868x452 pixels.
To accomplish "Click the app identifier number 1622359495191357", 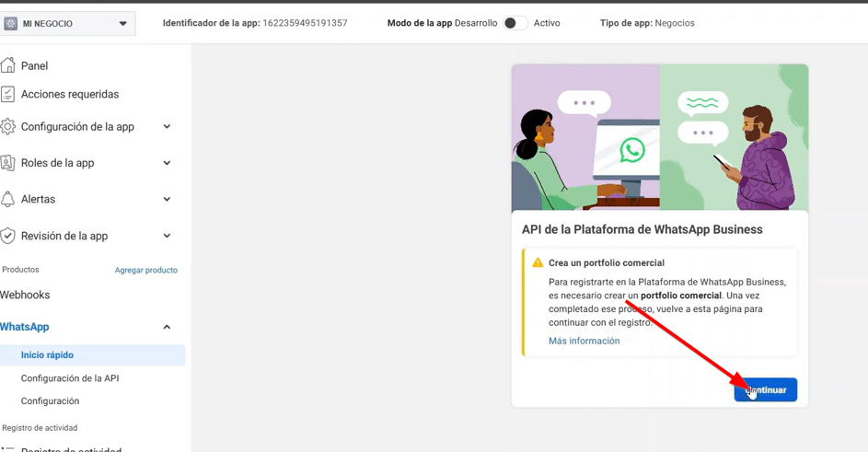I will pyautogui.click(x=305, y=23).
